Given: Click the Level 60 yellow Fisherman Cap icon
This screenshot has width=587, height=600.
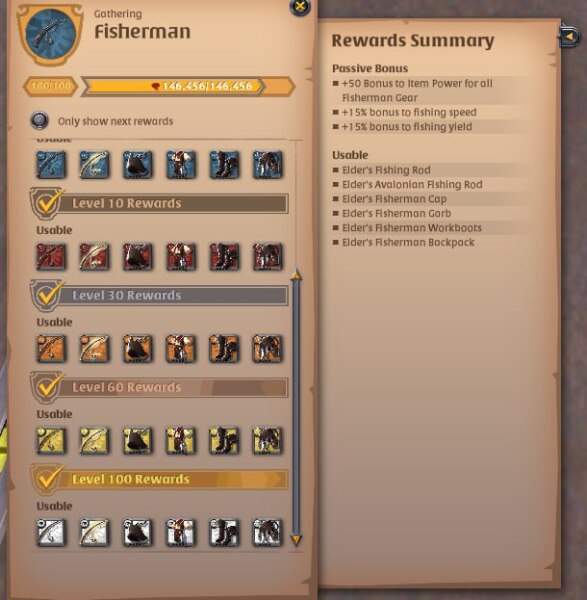Looking at the screenshot, I should 137,440.
